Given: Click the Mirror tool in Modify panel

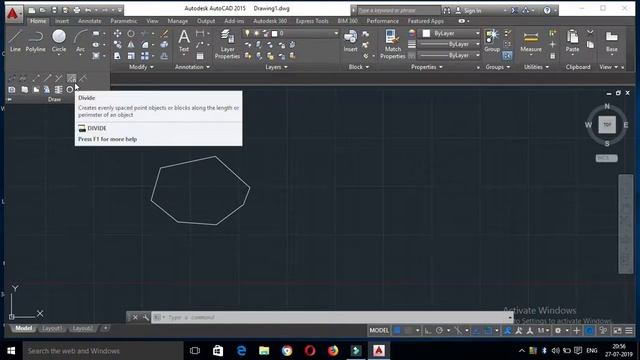Looking at the screenshot, I should click(x=131, y=44).
